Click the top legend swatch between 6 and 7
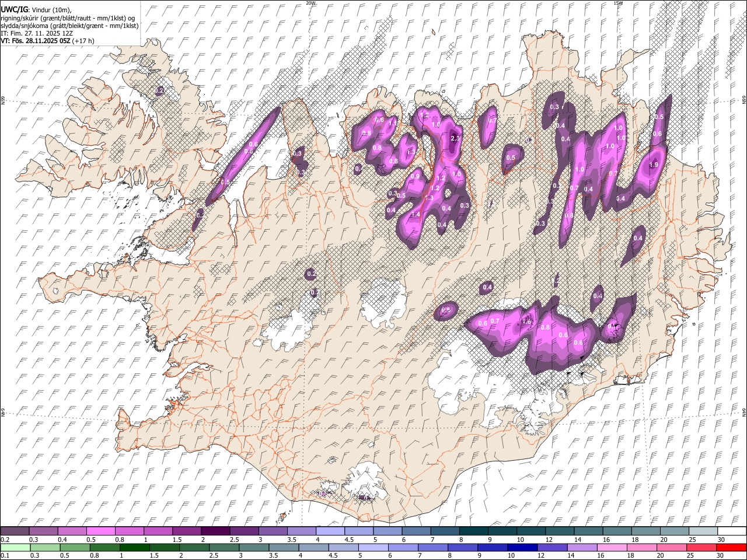The image size is (747, 560). 416,531
